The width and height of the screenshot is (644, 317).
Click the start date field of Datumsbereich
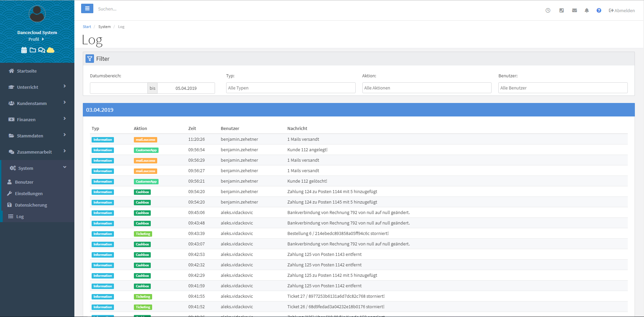119,88
